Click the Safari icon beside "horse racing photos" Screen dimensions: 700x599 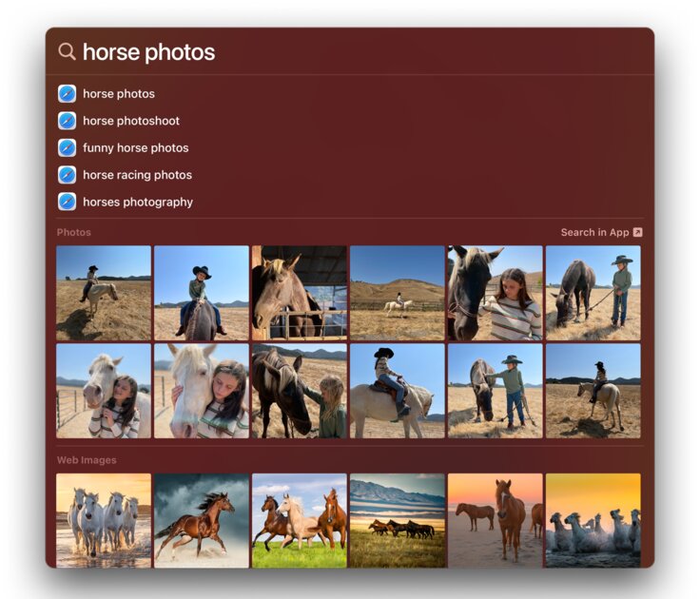[x=67, y=175]
